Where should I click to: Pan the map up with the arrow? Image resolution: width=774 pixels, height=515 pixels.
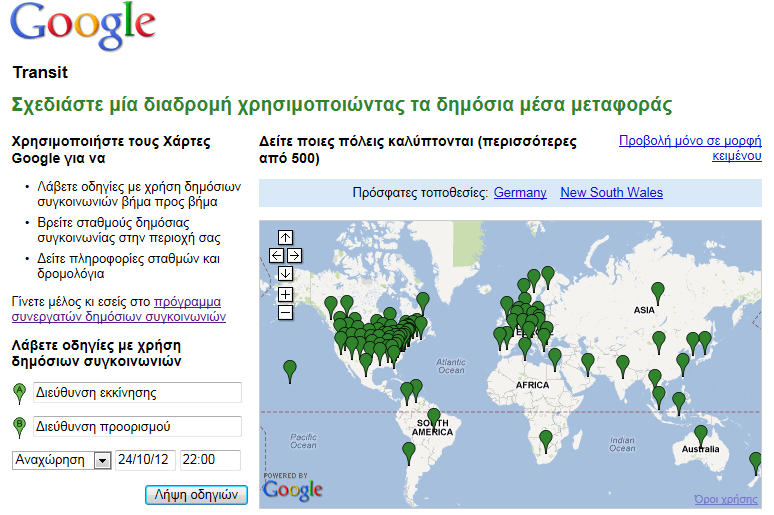[x=285, y=238]
